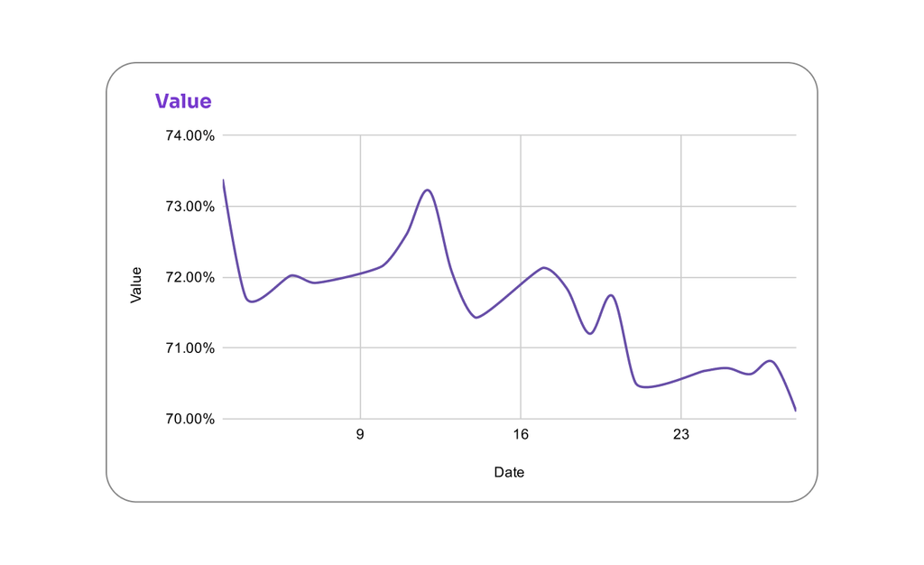Viewport: 924px width, 565px height.
Task: Click the line's trough between 9 and 16
Action: (476, 318)
